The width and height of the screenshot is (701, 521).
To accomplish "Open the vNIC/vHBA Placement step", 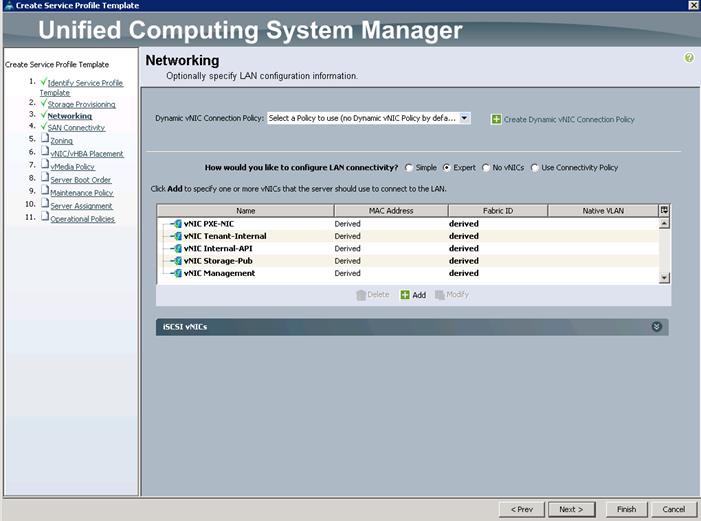I will coord(87,153).
